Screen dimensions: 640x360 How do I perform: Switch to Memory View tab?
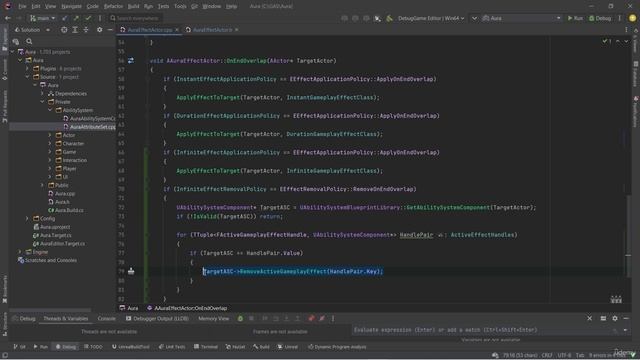coord(213,318)
